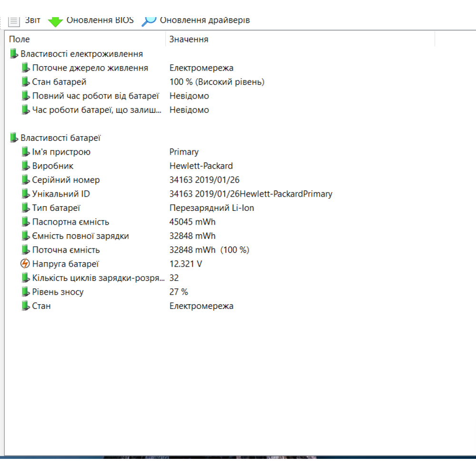Select Час роботи батареї, що залиш... field
This screenshot has height=476, width=476.
click(x=97, y=110)
